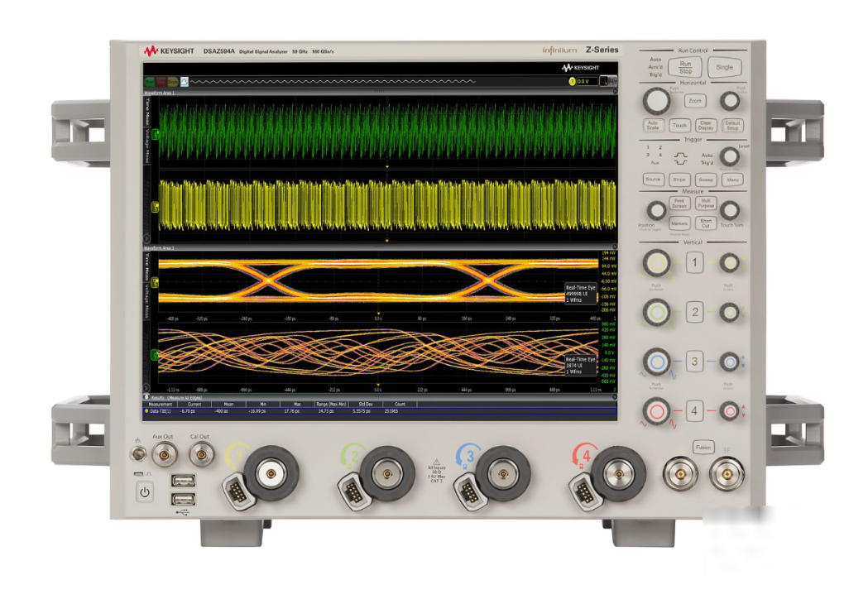This screenshot has width=868, height=599.
Task: Open the trigger Sweep selector
Action: (706, 180)
